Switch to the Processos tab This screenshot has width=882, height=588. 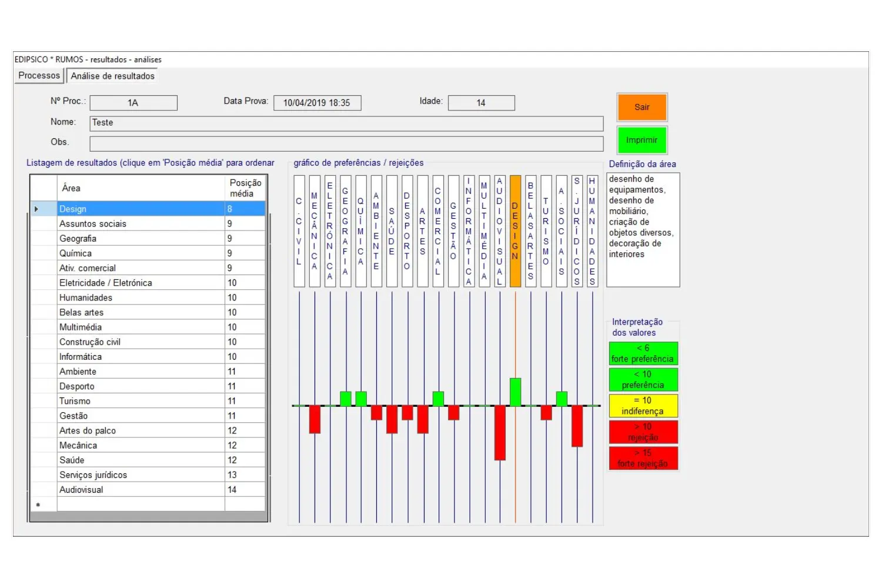(39, 76)
